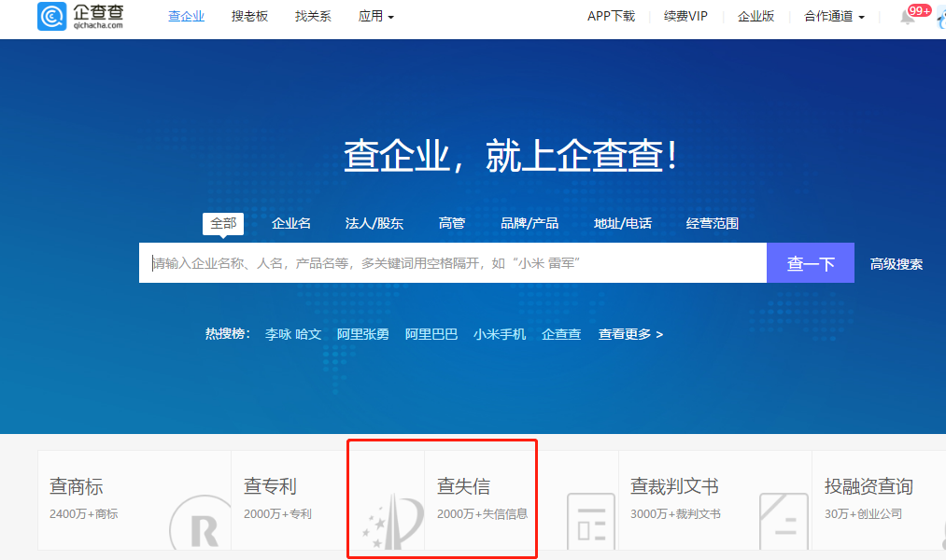The image size is (946, 560).
Task: Click the registered trademark R icon
Action: [x=200, y=523]
